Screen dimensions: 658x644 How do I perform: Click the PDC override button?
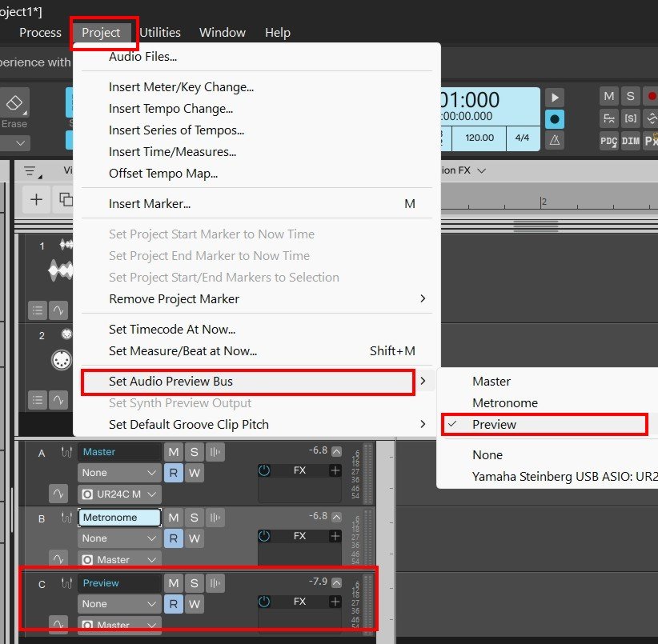point(609,140)
